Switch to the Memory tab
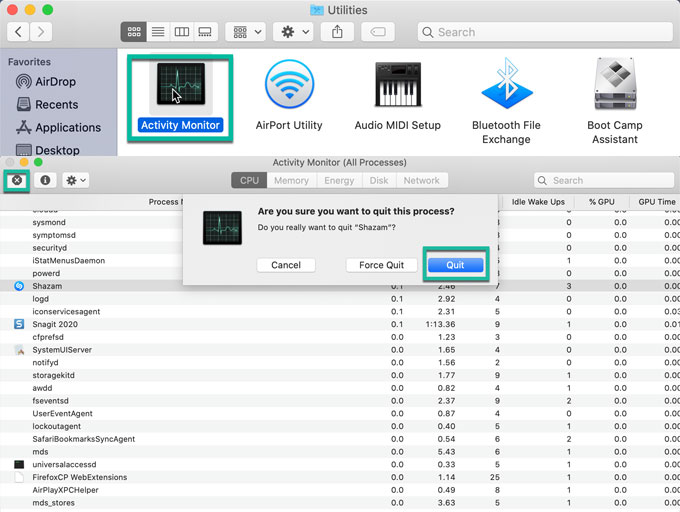The height and width of the screenshot is (512, 680). [x=291, y=180]
